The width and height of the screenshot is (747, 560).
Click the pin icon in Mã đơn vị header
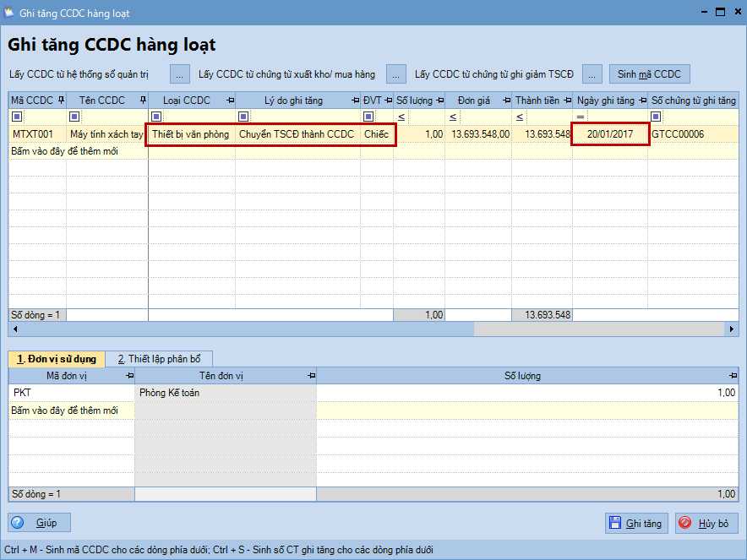click(128, 375)
